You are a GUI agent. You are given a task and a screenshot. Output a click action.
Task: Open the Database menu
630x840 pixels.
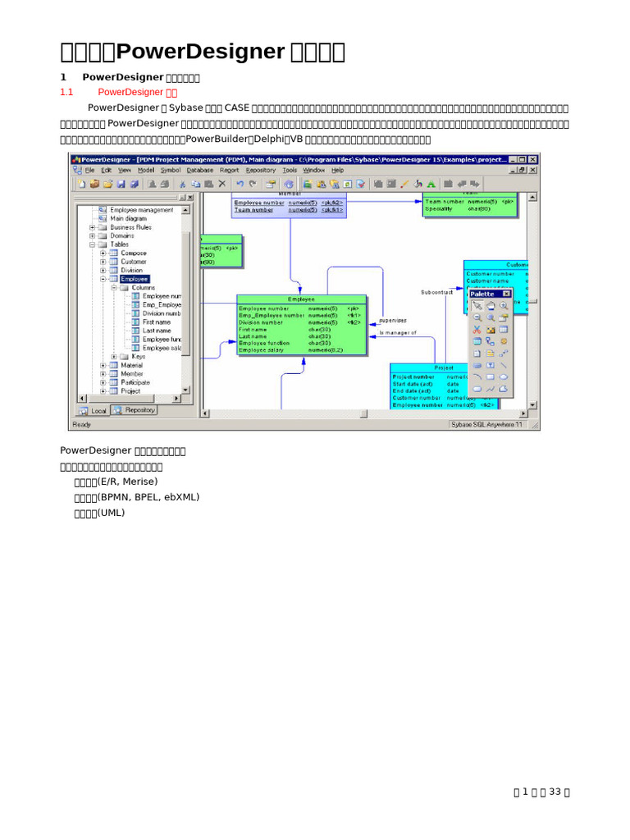[200, 170]
